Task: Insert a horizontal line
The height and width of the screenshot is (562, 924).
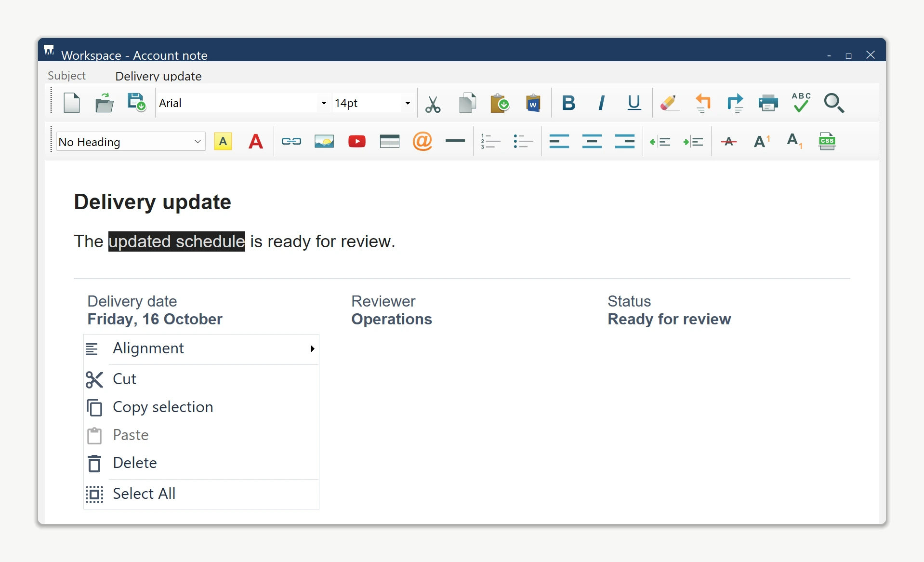Action: click(x=455, y=141)
